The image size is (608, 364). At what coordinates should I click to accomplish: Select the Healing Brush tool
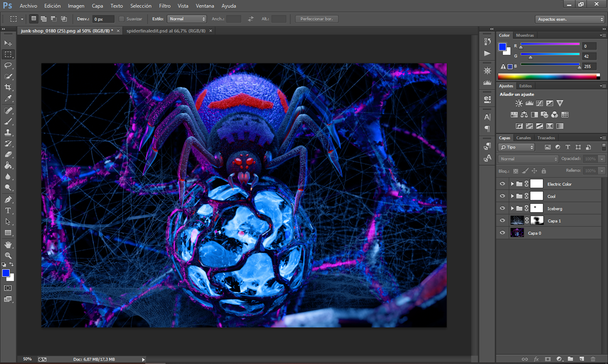tap(8, 110)
